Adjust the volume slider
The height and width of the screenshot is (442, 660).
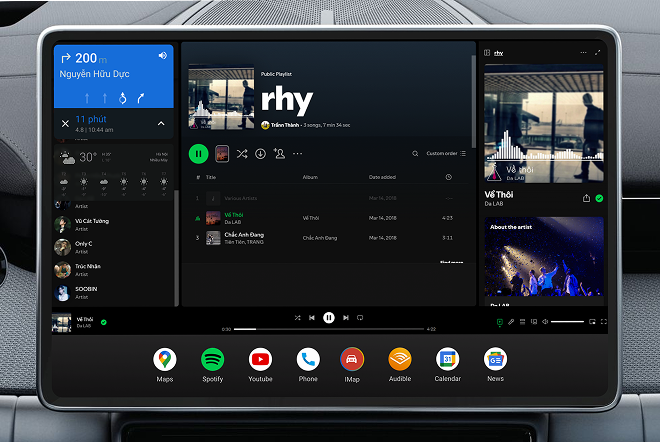(x=567, y=322)
